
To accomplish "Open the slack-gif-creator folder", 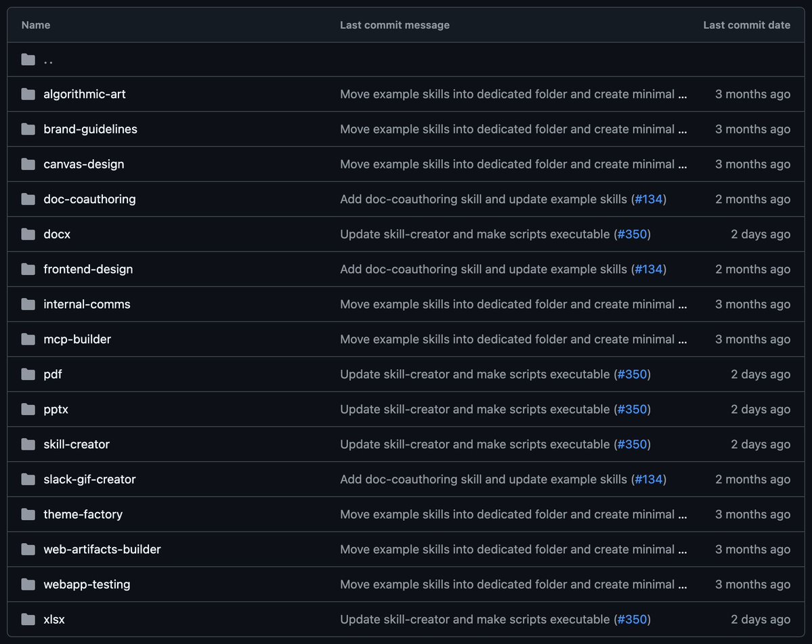I will (89, 479).
